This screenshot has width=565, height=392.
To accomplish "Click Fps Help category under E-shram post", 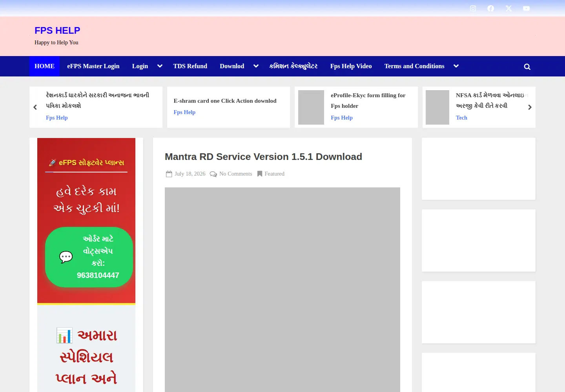I will [x=184, y=112].
